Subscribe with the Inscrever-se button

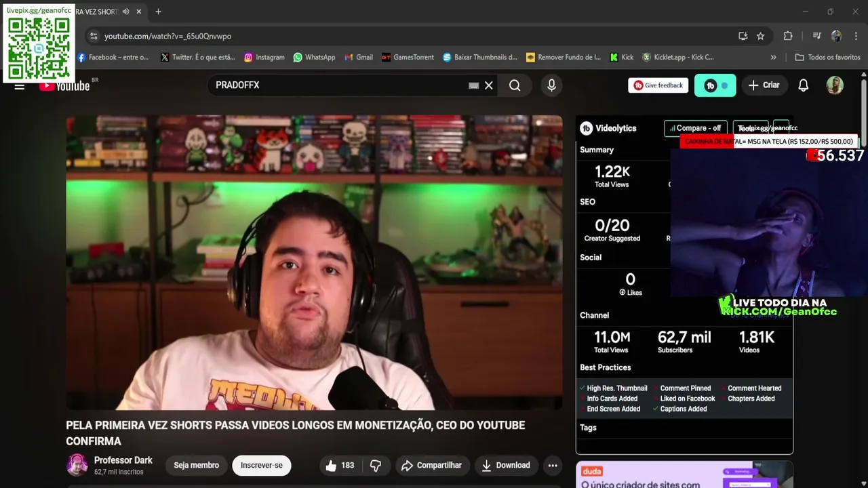pos(261,466)
